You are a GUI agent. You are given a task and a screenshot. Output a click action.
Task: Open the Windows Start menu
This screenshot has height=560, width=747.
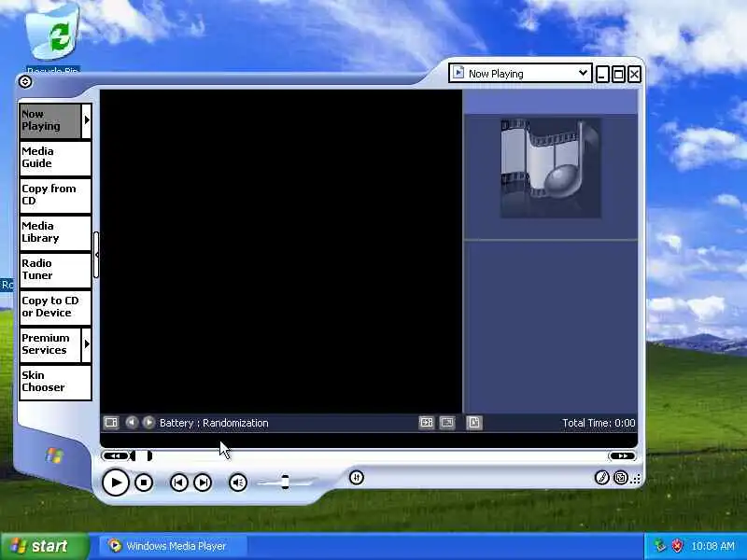coord(45,546)
